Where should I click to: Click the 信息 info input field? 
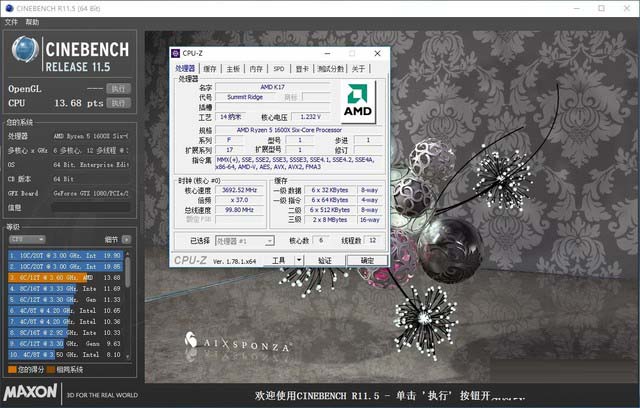(x=91, y=208)
